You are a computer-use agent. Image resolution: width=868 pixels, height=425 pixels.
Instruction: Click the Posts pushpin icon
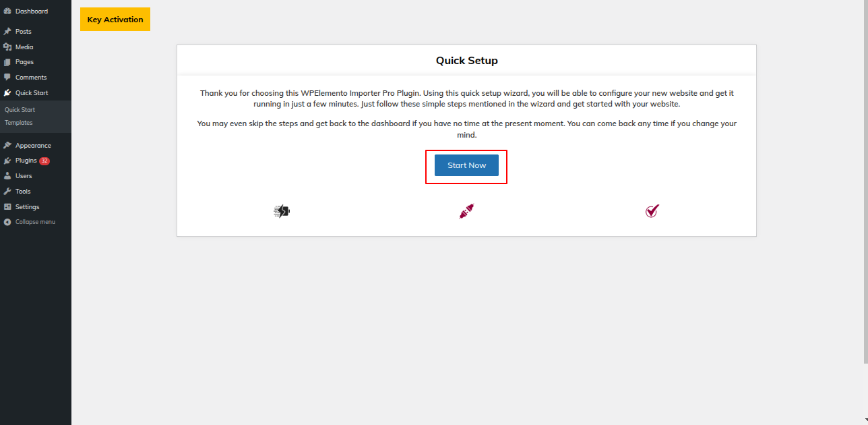coord(7,32)
